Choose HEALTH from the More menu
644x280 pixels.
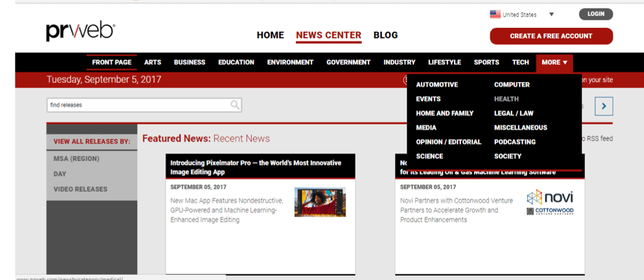click(x=507, y=99)
